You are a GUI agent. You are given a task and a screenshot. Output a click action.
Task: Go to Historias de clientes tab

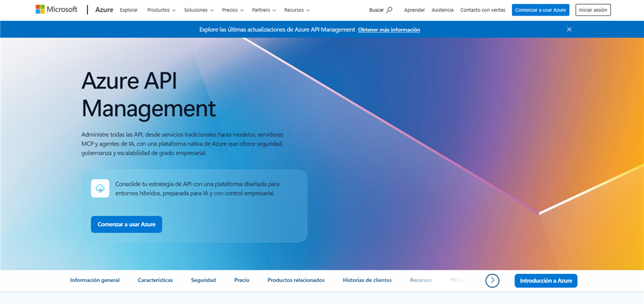click(367, 280)
